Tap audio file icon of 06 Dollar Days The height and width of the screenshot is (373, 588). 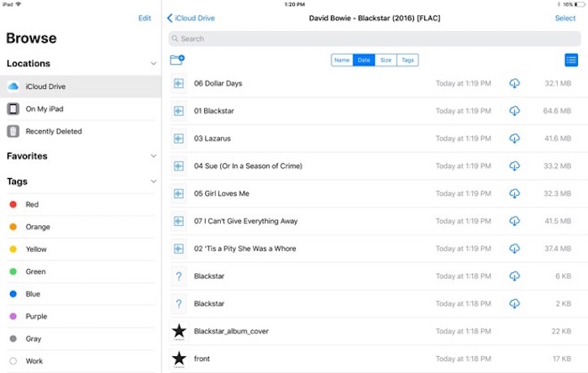179,83
